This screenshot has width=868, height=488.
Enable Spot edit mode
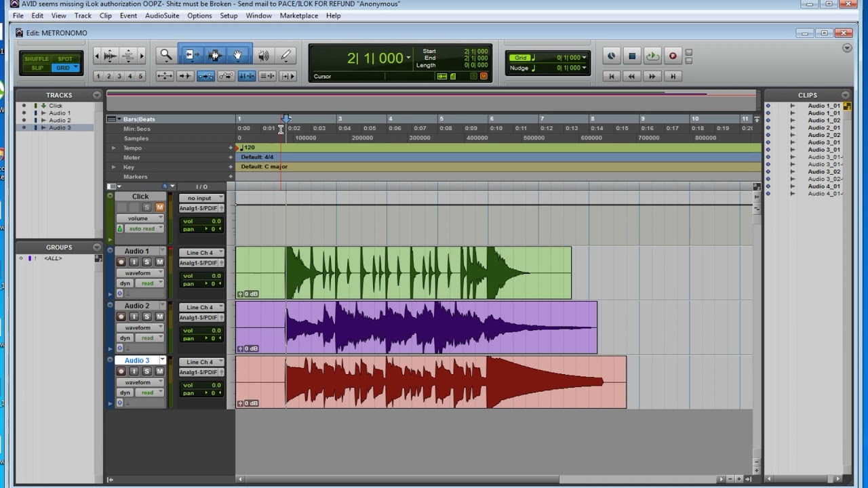[65, 59]
